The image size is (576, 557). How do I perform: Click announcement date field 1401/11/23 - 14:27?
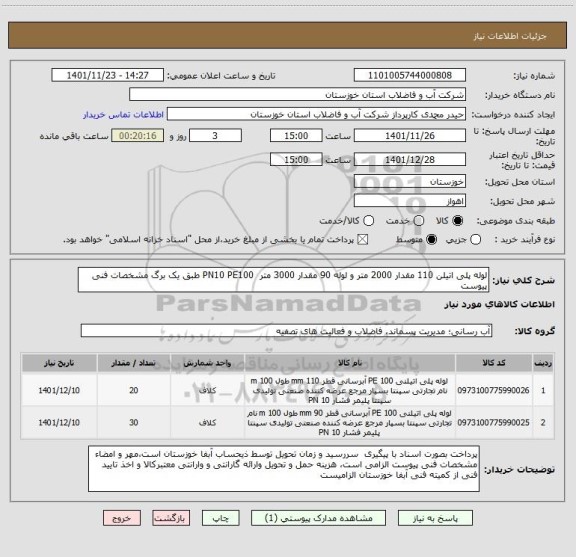(x=108, y=75)
